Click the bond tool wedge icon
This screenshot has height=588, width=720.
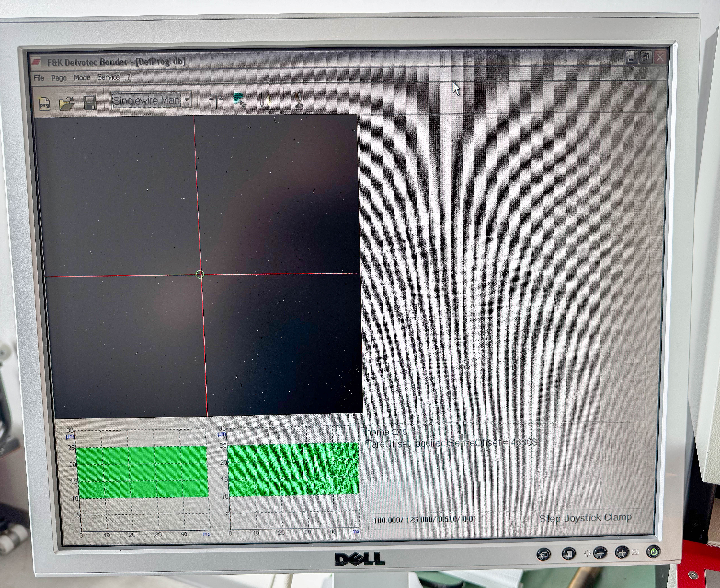click(265, 100)
